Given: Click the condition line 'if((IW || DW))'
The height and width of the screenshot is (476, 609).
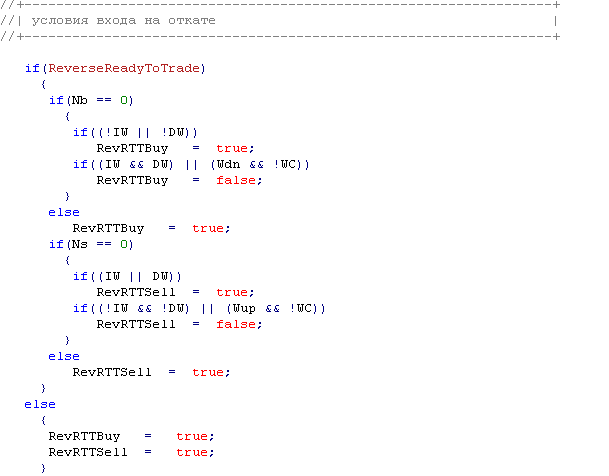Looking at the screenshot, I should tap(127, 276).
